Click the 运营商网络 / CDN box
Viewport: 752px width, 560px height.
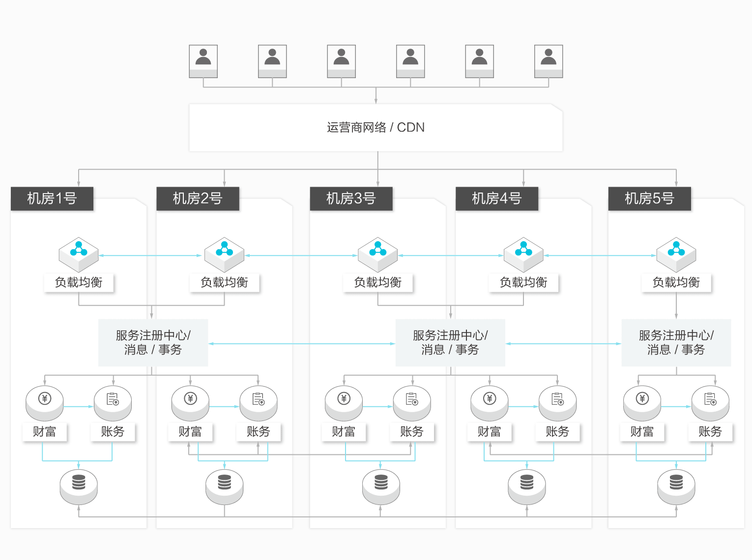click(376, 128)
